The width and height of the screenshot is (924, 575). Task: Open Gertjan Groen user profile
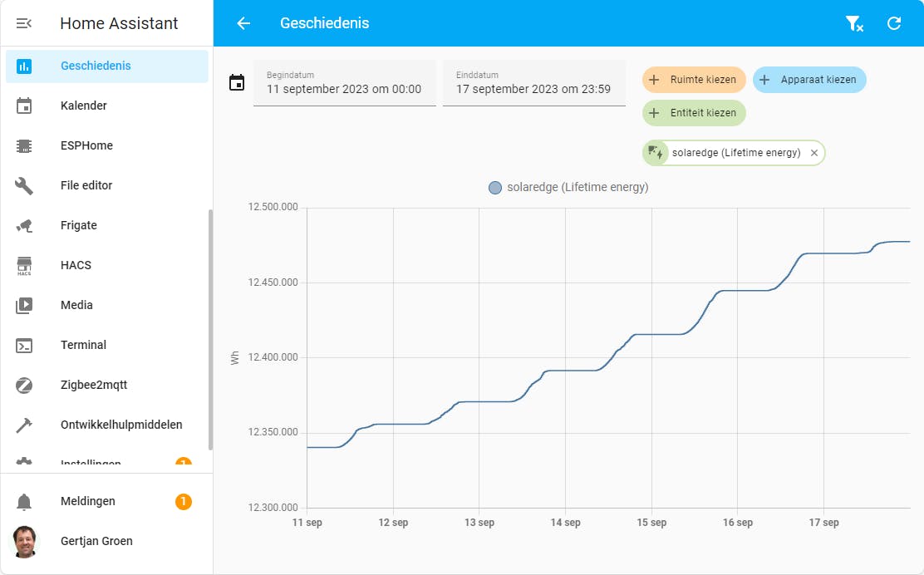click(x=96, y=541)
